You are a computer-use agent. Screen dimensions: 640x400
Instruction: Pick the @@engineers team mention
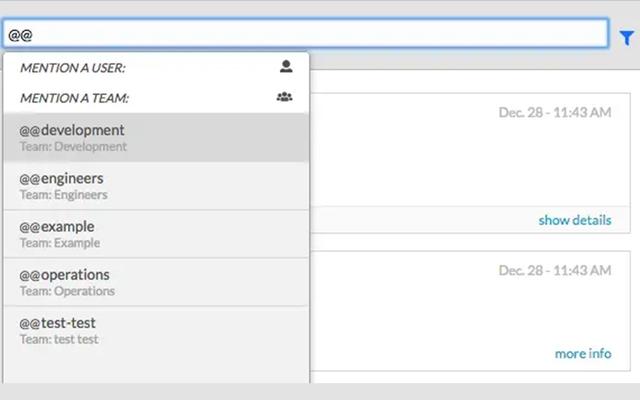[61, 178]
